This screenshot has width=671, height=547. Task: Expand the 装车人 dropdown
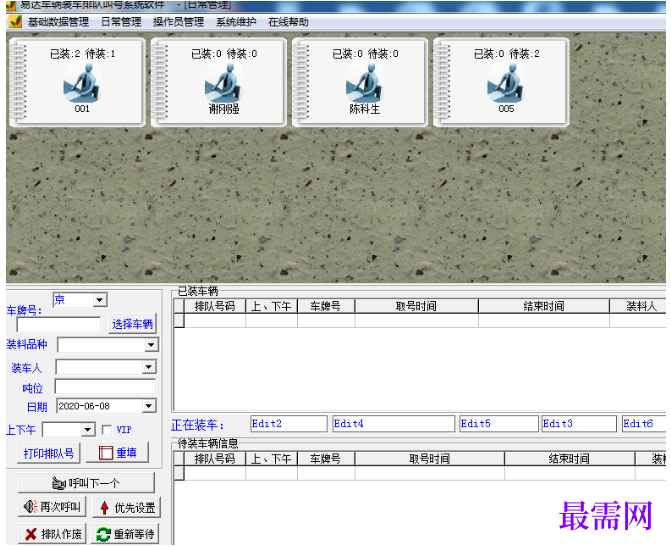[148, 367]
